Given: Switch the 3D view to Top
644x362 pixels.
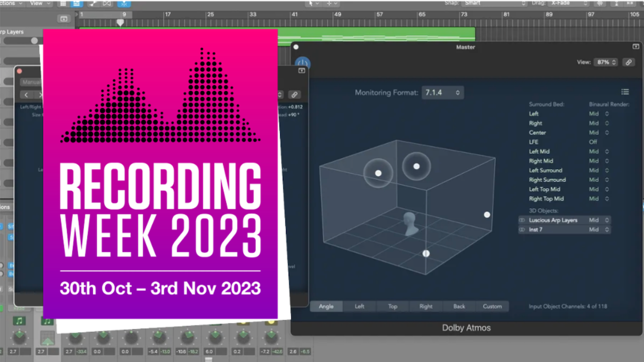Looking at the screenshot, I should [x=393, y=306].
